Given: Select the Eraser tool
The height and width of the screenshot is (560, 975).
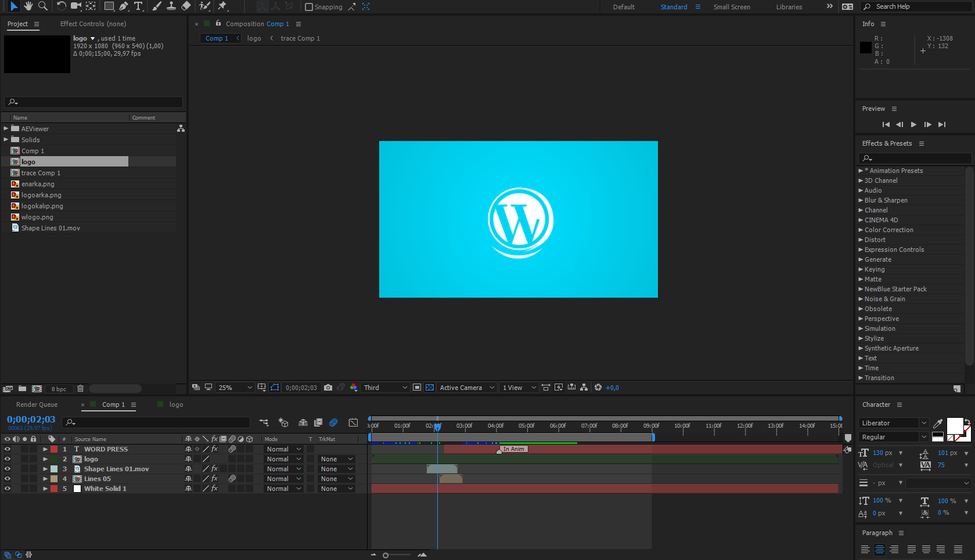Looking at the screenshot, I should click(186, 6).
